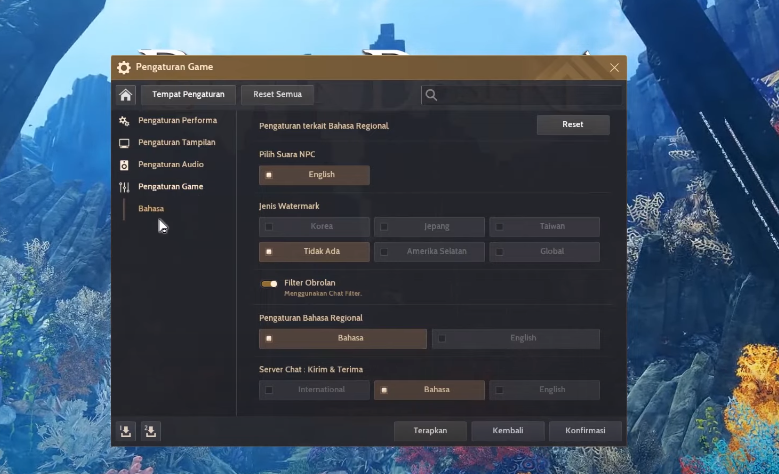Screen dimensions: 779x474
Task: Toggle the Filter Obrolan switch
Action: [269, 284]
